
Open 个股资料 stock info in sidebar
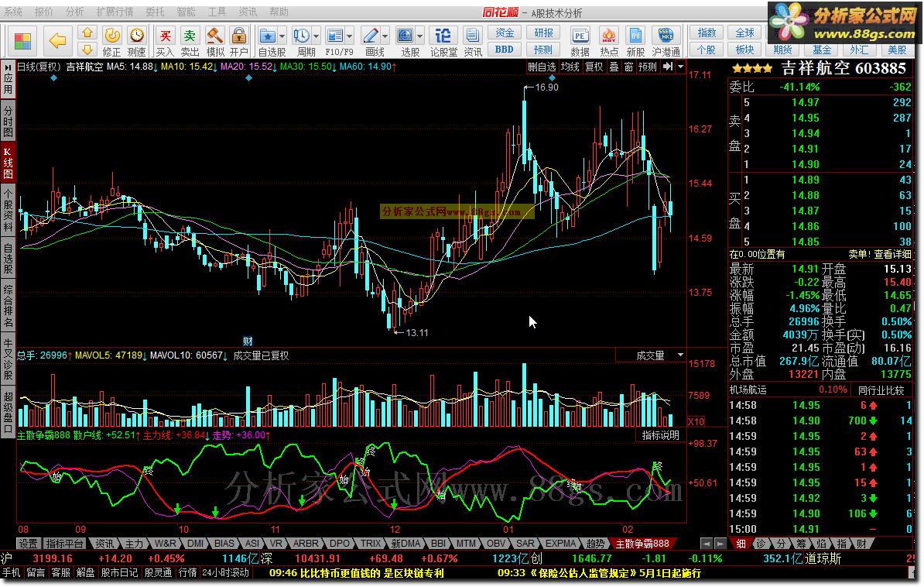(8, 210)
